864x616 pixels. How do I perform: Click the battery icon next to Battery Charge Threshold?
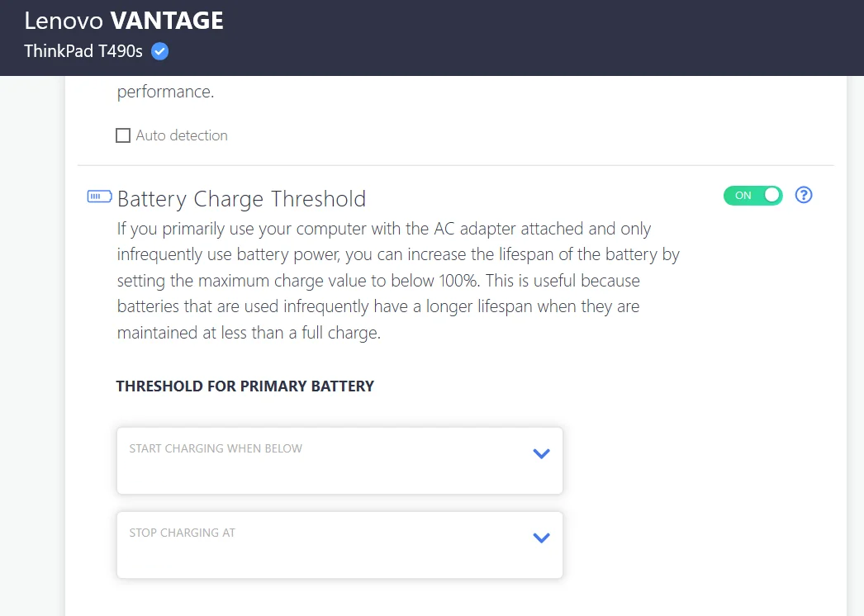99,197
